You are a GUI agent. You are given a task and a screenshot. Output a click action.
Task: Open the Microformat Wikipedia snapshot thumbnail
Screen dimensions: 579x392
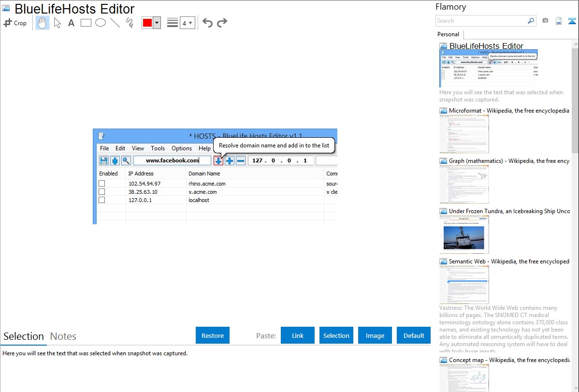[x=464, y=134]
